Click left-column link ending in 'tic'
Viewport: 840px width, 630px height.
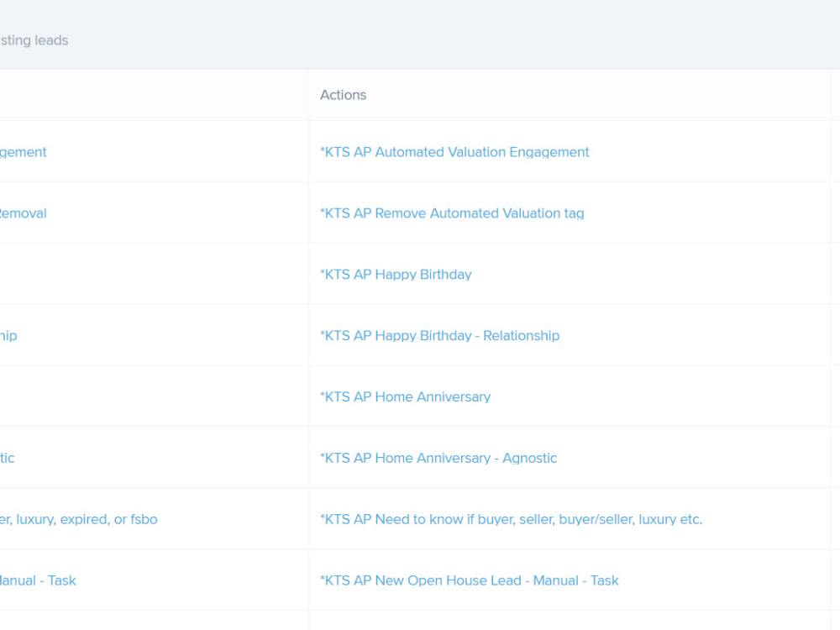pos(7,458)
